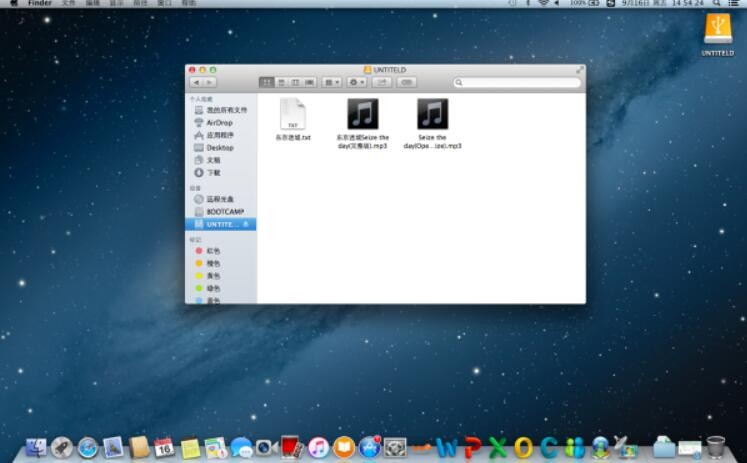Open the gear action menu

(x=356, y=82)
